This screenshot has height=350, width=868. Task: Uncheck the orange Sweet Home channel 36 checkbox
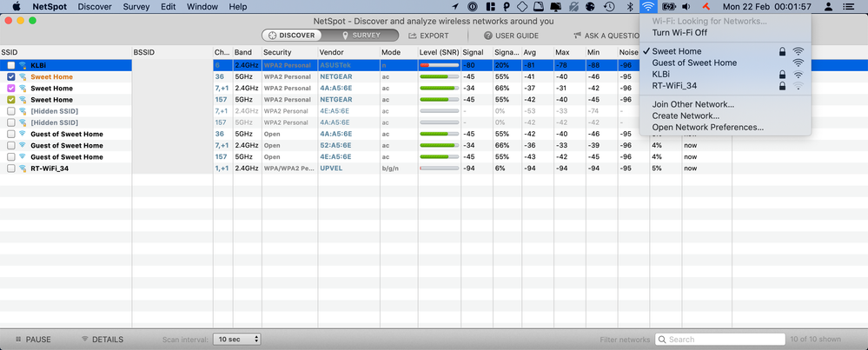tap(11, 76)
